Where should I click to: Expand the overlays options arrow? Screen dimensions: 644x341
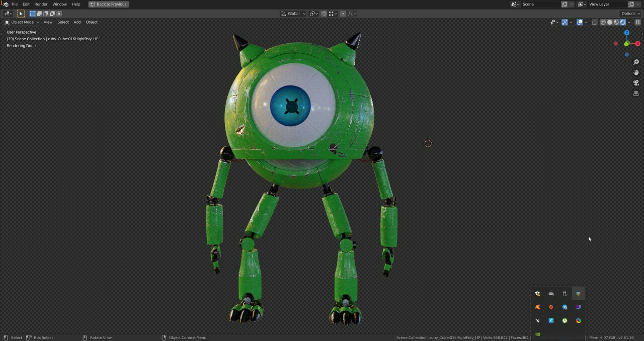[586, 22]
